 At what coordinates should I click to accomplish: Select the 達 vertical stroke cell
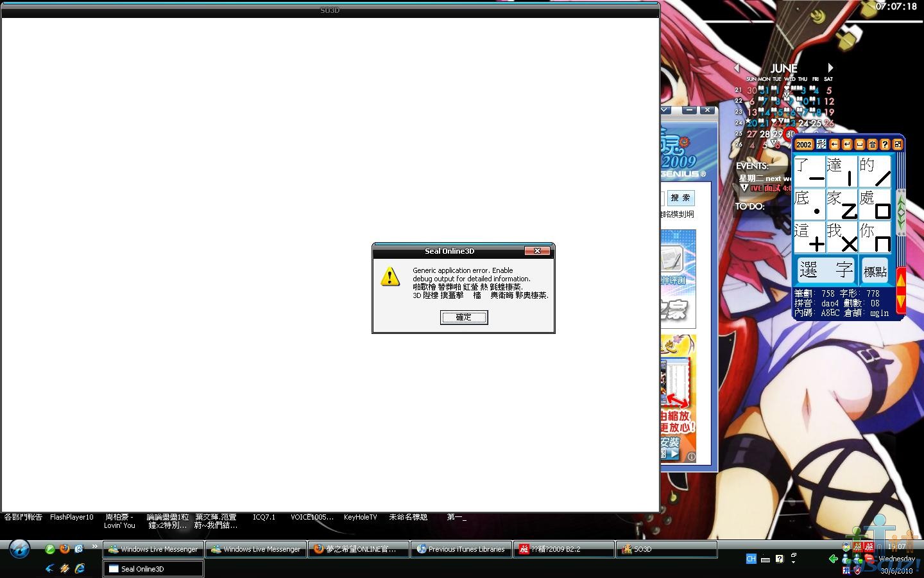click(x=843, y=171)
